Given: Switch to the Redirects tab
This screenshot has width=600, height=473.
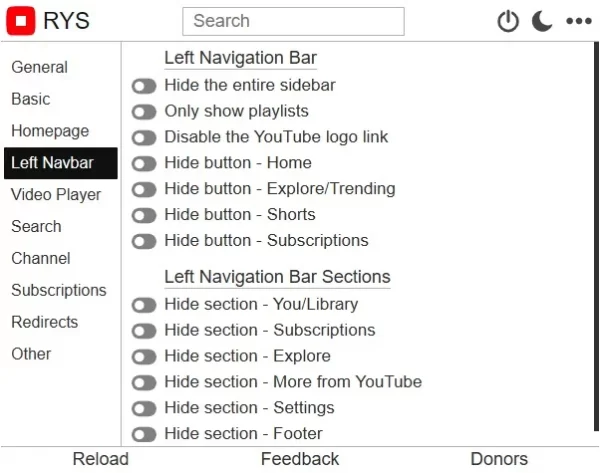Looking at the screenshot, I should coord(61,322).
